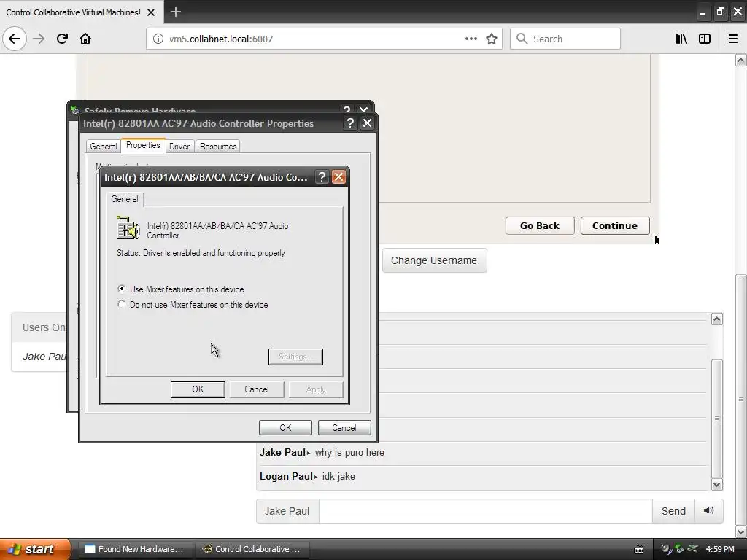Click help button in inner AC'97 Audio dialog
Viewport: 747px width, 560px height.
[322, 177]
